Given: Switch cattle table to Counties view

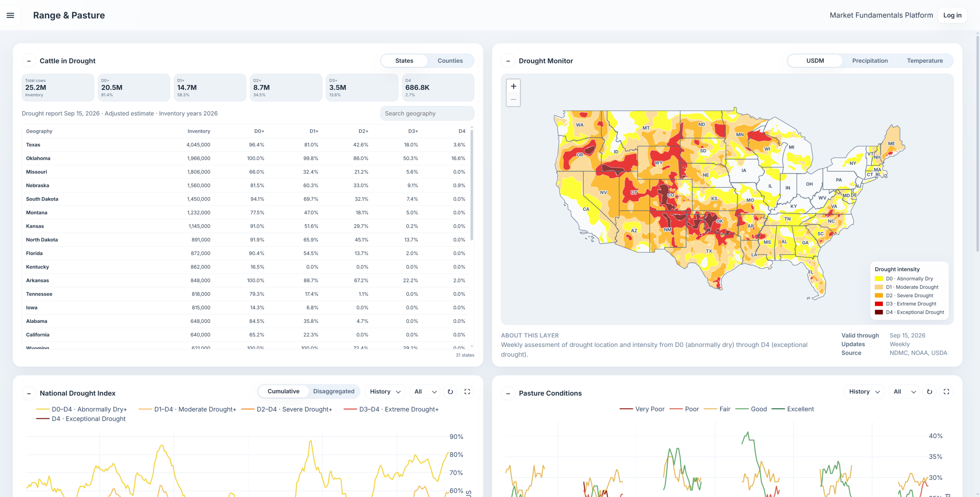Looking at the screenshot, I should coord(450,61).
